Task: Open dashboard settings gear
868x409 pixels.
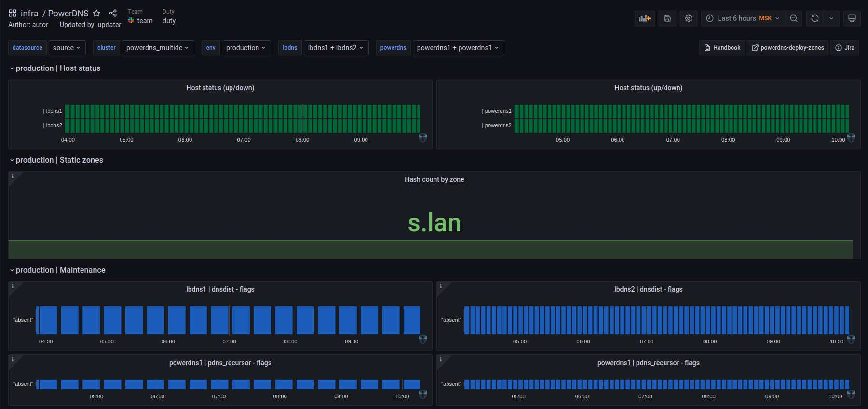Action: pos(689,18)
